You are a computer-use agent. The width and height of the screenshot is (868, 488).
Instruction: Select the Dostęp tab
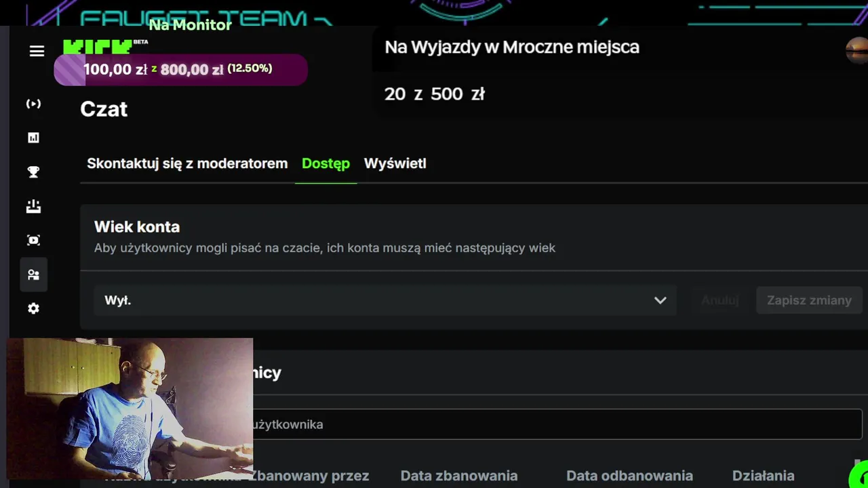tap(325, 163)
